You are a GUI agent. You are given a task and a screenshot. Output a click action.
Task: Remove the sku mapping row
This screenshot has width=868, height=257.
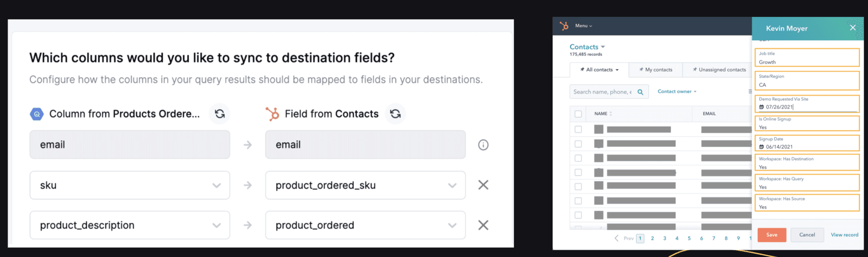(483, 185)
